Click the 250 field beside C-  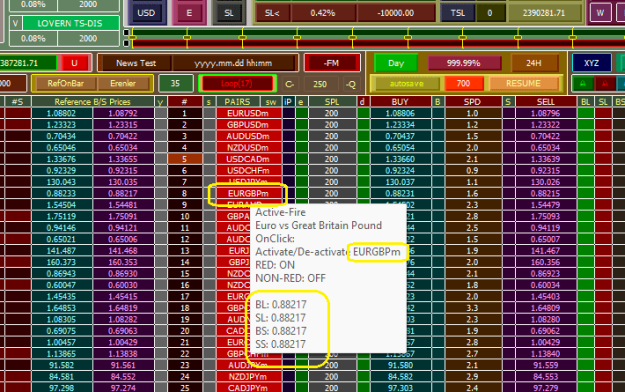[320, 84]
